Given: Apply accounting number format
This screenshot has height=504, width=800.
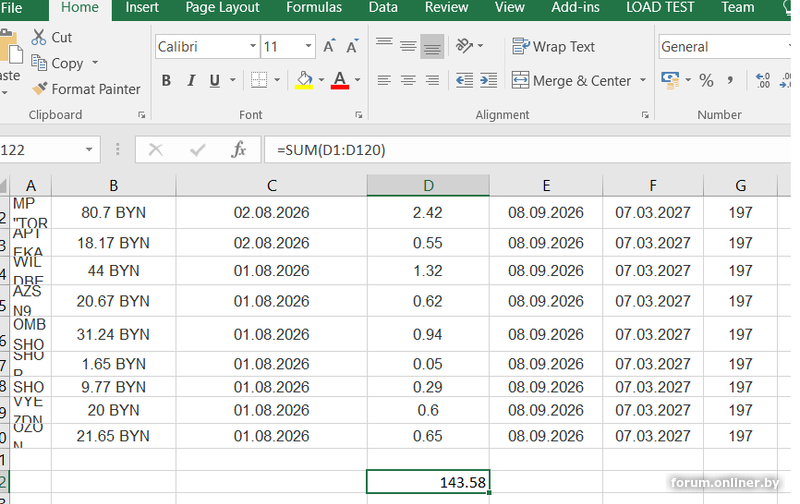Looking at the screenshot, I should click(670, 80).
